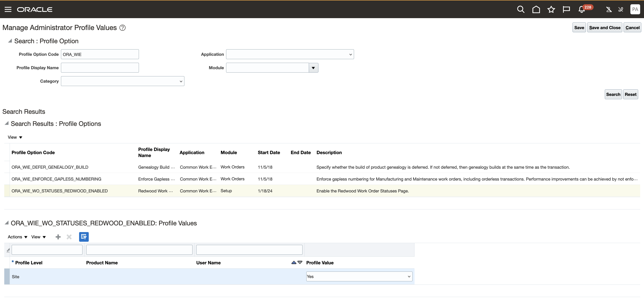644x306 pixels.
Task: Open View menu in Profile Values
Action: [x=39, y=237]
